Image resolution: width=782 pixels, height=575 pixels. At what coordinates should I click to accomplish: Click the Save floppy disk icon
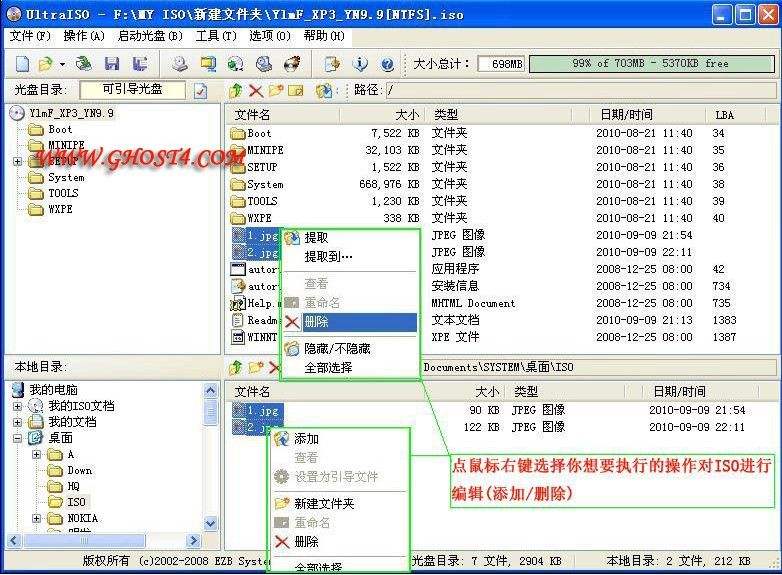112,64
